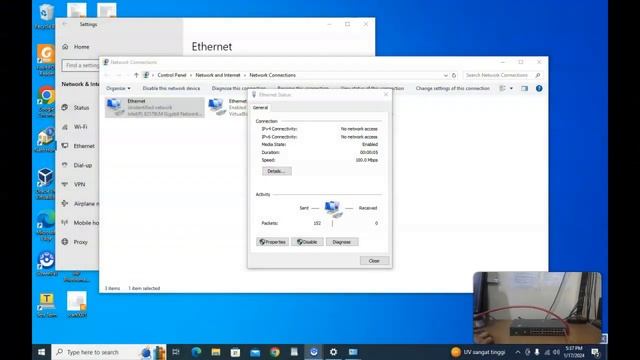Open Network Connections help icon
Screen dimensions: 640x360
pyautogui.click(x=539, y=88)
